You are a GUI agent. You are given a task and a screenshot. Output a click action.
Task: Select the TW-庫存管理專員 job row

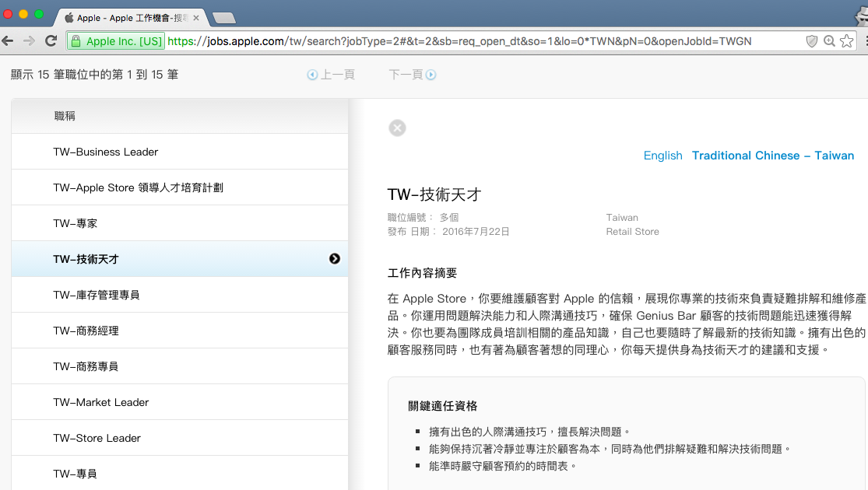pos(97,295)
